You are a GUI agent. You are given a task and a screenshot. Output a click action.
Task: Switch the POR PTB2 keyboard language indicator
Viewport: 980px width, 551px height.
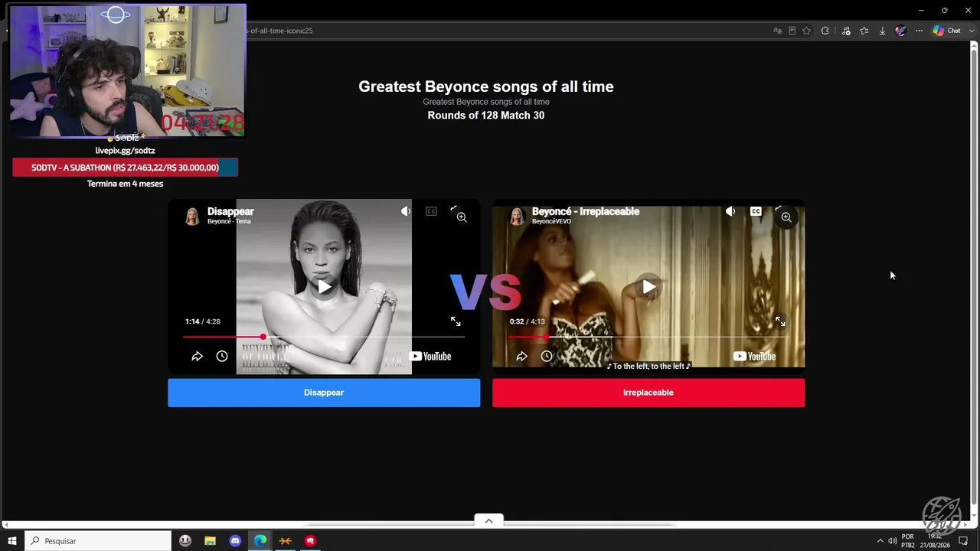coord(908,541)
